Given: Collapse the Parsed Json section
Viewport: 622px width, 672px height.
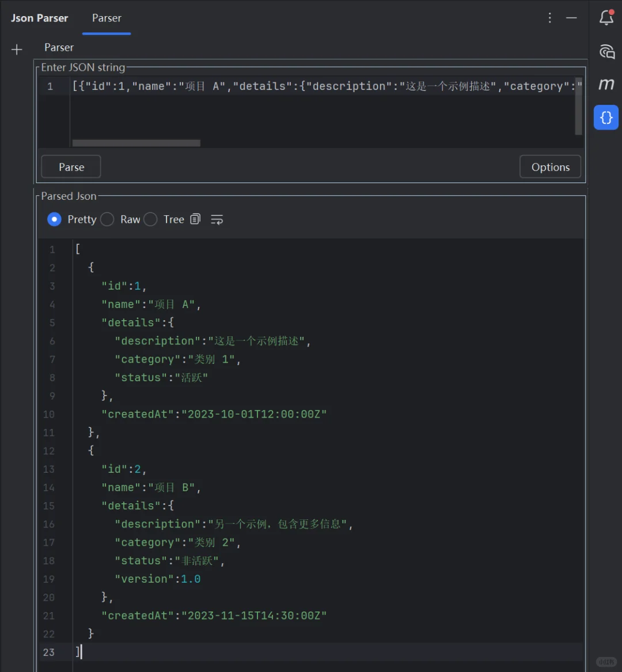Looking at the screenshot, I should coord(69,196).
